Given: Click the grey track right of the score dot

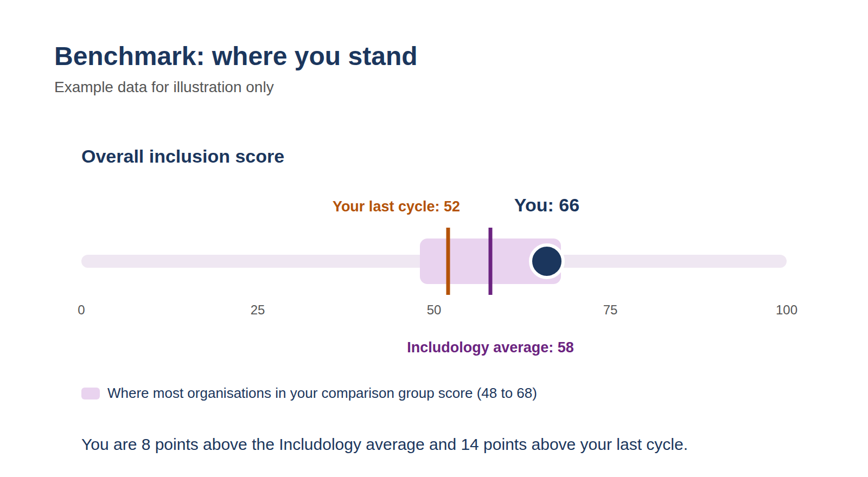Looking at the screenshot, I should click(675, 261).
